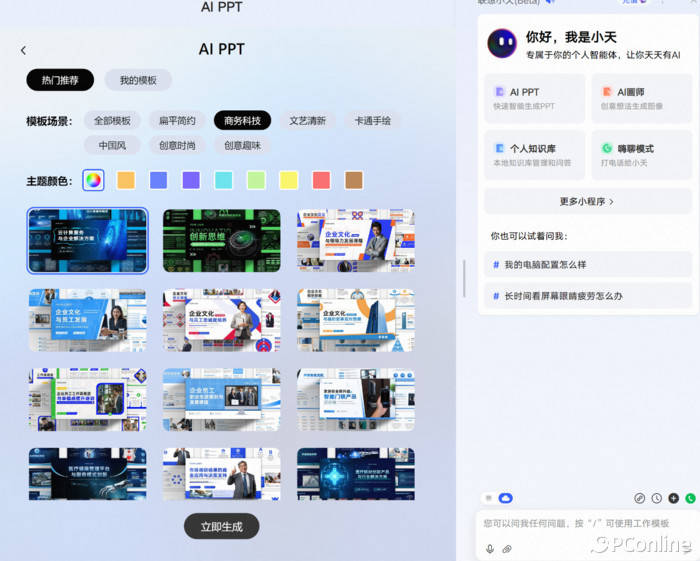
Task: Filter scene by 创意趣味
Action: pyautogui.click(x=242, y=145)
